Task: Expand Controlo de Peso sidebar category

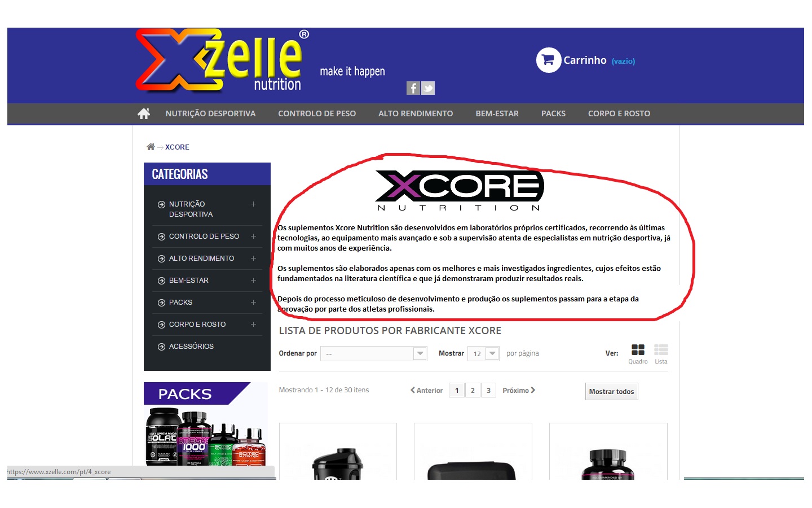Action: tap(253, 237)
